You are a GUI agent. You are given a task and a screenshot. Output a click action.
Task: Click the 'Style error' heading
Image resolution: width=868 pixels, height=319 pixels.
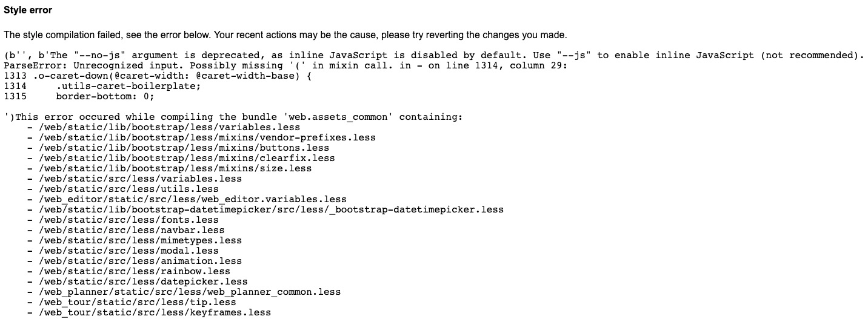(x=28, y=11)
